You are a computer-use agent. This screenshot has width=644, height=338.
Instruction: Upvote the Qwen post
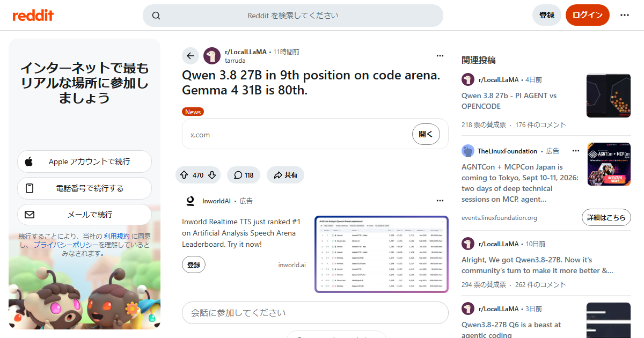pos(184,175)
